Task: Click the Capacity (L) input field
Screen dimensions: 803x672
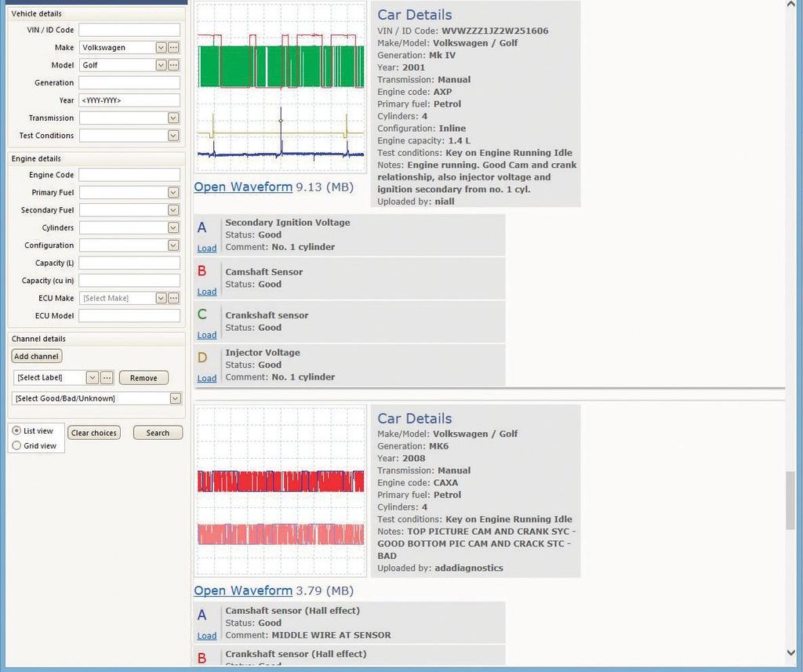Action: (x=129, y=263)
